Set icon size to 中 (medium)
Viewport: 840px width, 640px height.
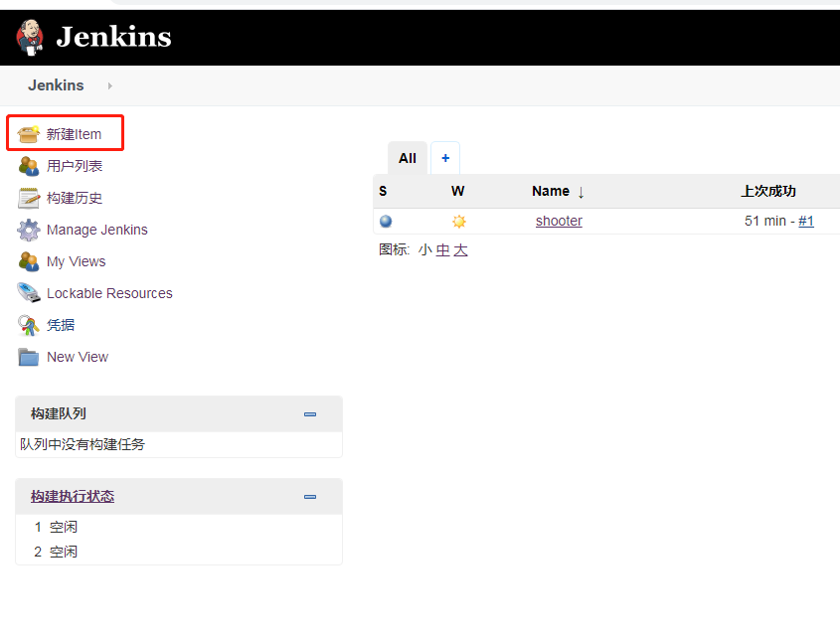pos(442,250)
